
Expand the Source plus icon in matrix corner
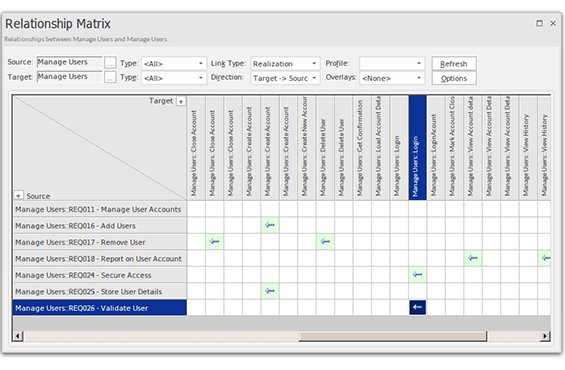coord(18,196)
